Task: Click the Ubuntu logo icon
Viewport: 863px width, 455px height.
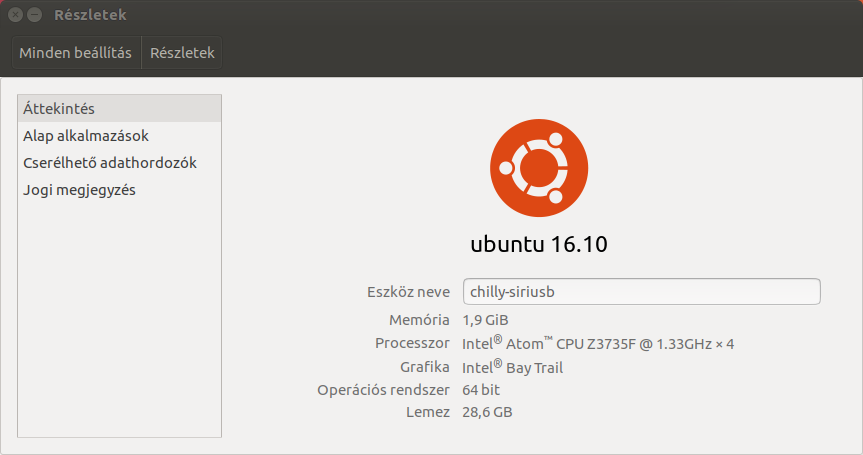Action: [539, 167]
